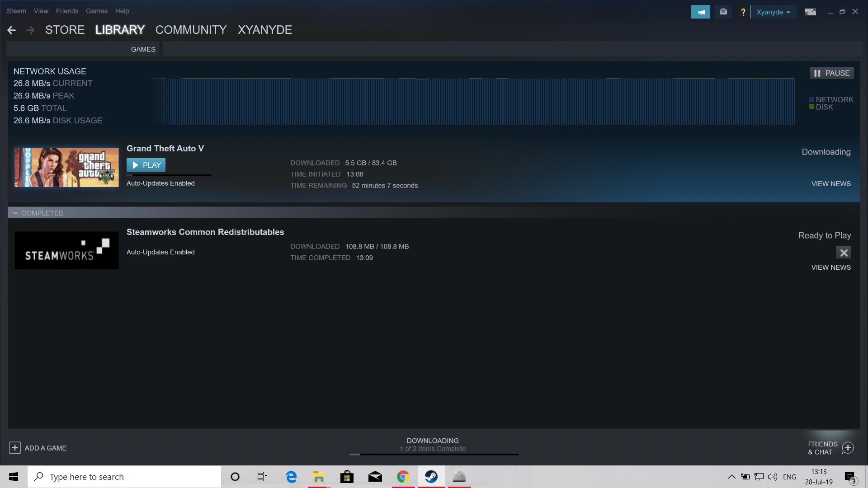Open the Friends menu
The width and height of the screenshot is (868, 488).
click(67, 11)
